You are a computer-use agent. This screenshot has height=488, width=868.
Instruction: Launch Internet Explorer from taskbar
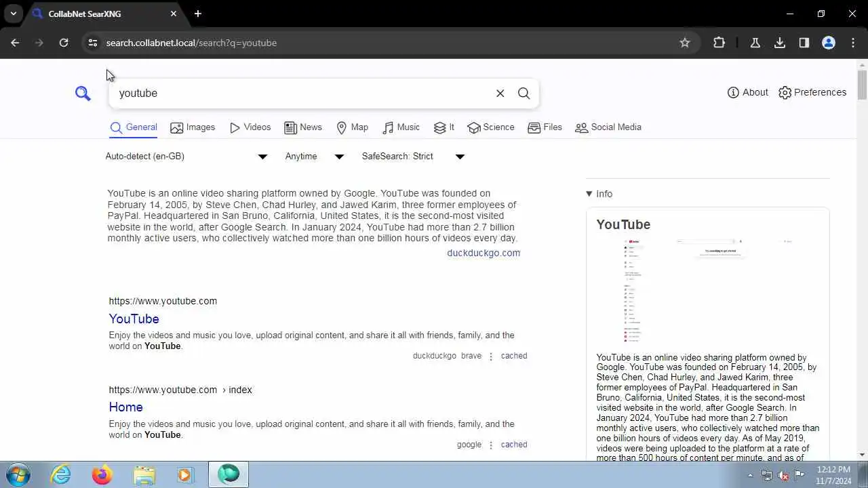pos(61,474)
